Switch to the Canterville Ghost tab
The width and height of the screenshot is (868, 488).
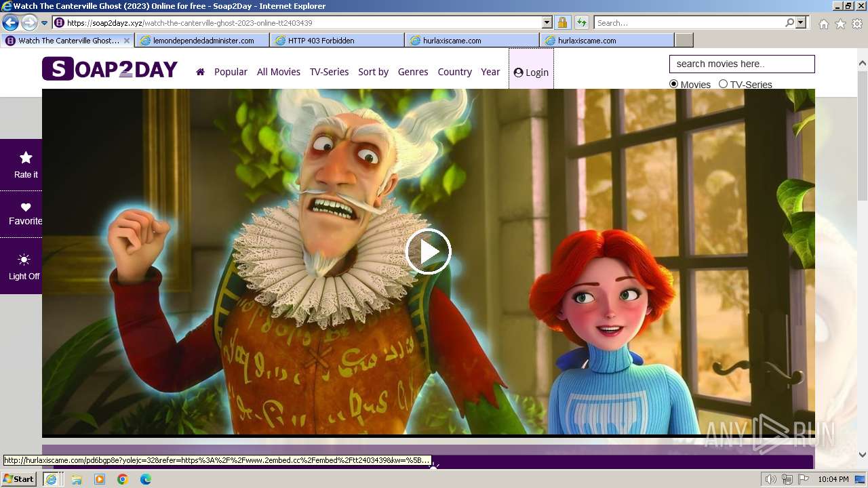[x=68, y=41]
